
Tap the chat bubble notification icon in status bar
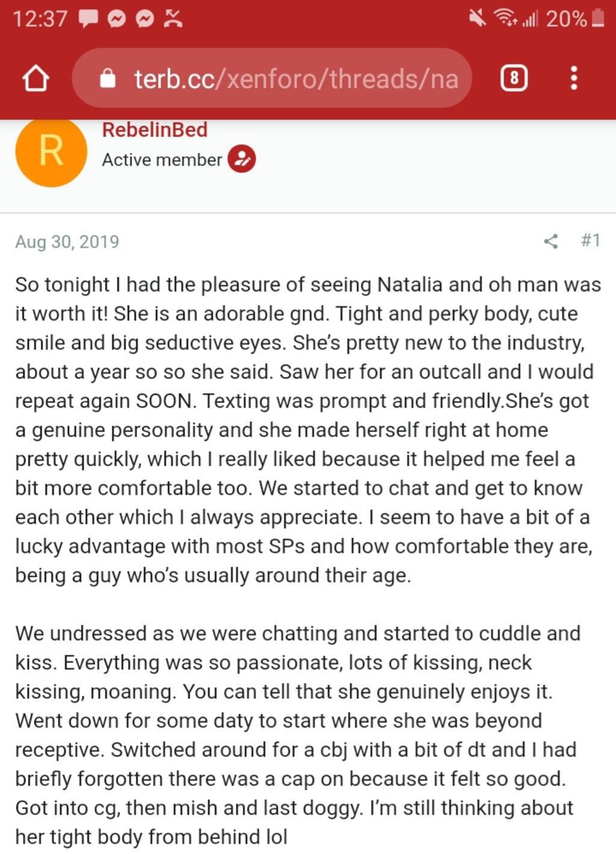pos(88,19)
